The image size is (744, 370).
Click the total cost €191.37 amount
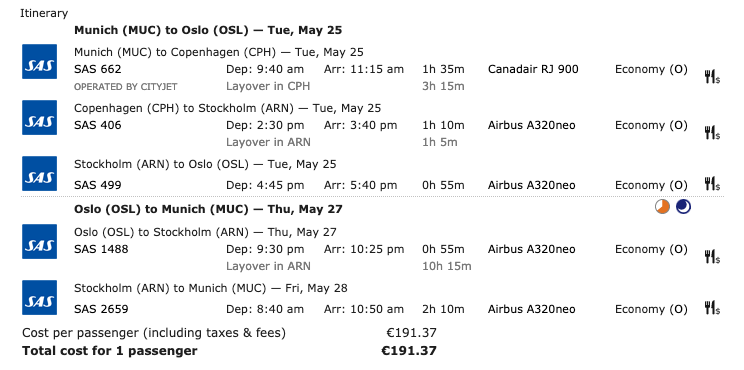[x=409, y=351]
